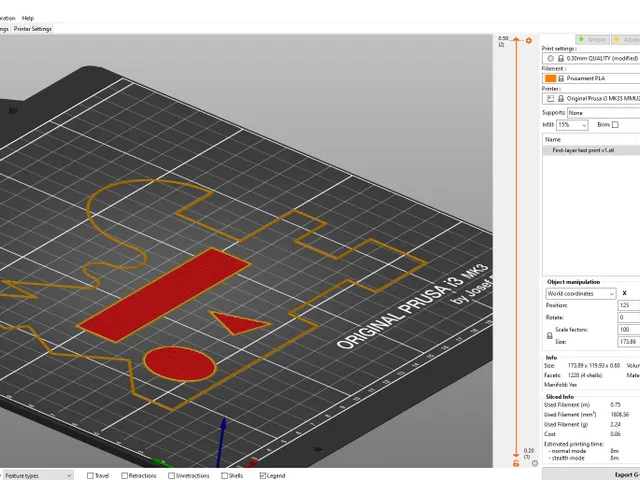Uncheck the Legend checkbox
The image size is (640, 480).
coord(263,476)
